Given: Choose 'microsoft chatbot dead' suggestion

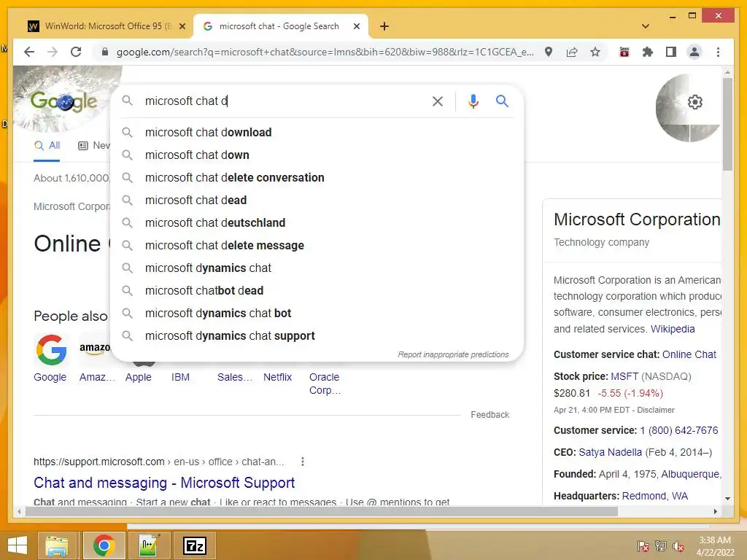Looking at the screenshot, I should click(317, 290).
